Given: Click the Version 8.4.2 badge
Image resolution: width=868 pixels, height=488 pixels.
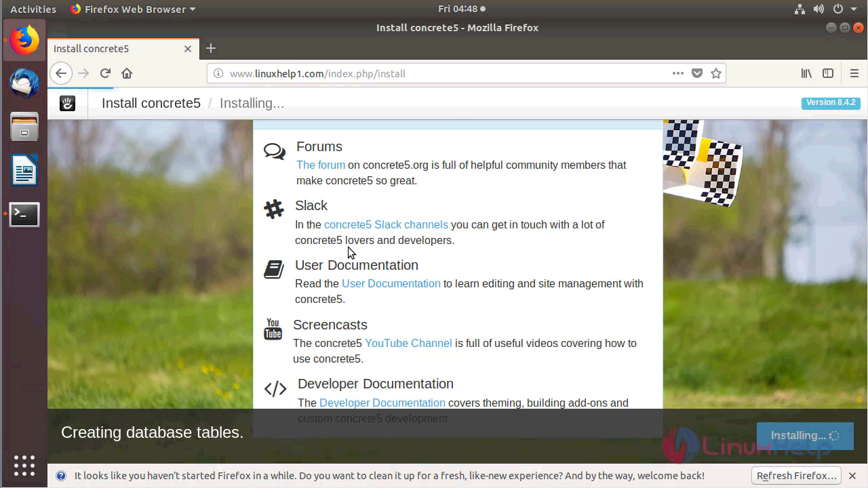Looking at the screenshot, I should point(831,102).
